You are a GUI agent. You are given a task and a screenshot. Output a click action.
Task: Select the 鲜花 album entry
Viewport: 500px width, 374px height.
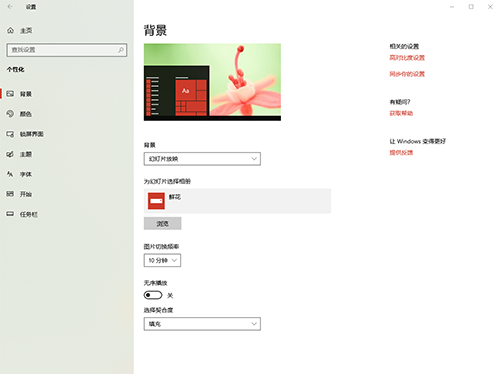pyautogui.click(x=237, y=201)
